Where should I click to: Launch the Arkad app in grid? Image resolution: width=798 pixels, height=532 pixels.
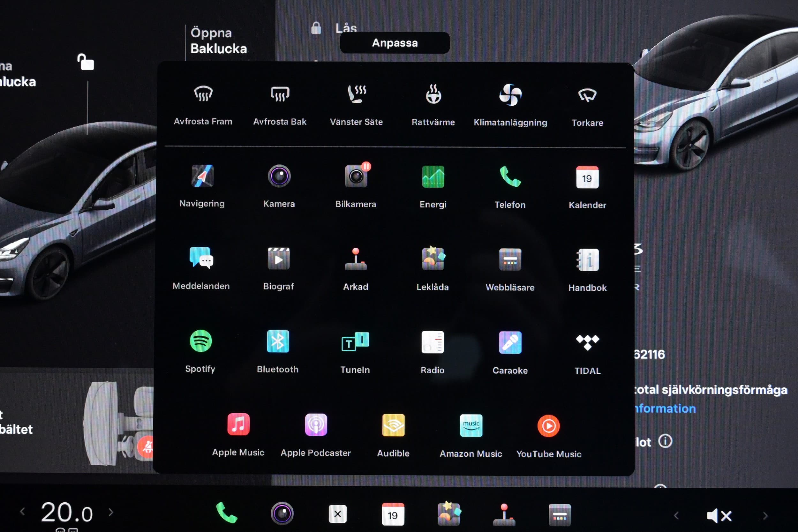point(356,269)
